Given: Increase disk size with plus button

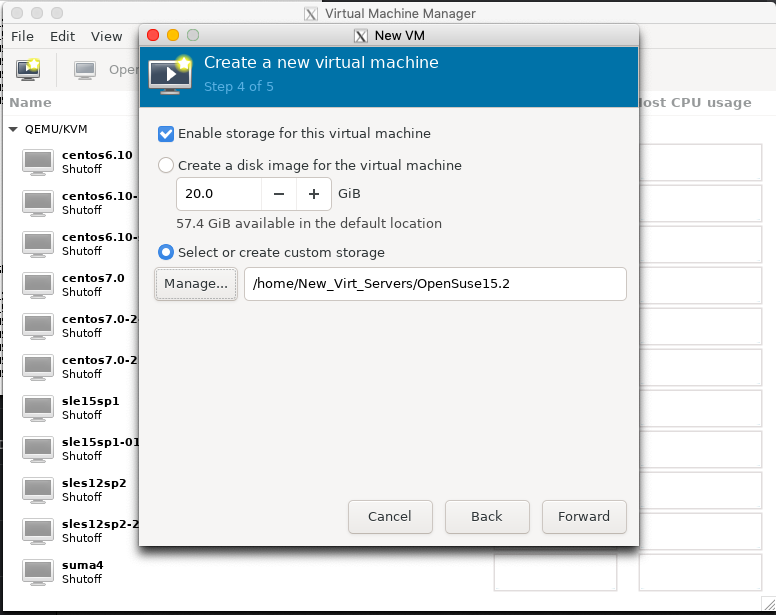Looking at the screenshot, I should point(314,194).
